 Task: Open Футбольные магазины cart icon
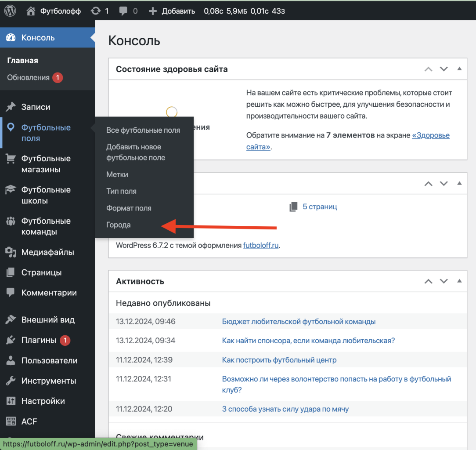[11, 159]
